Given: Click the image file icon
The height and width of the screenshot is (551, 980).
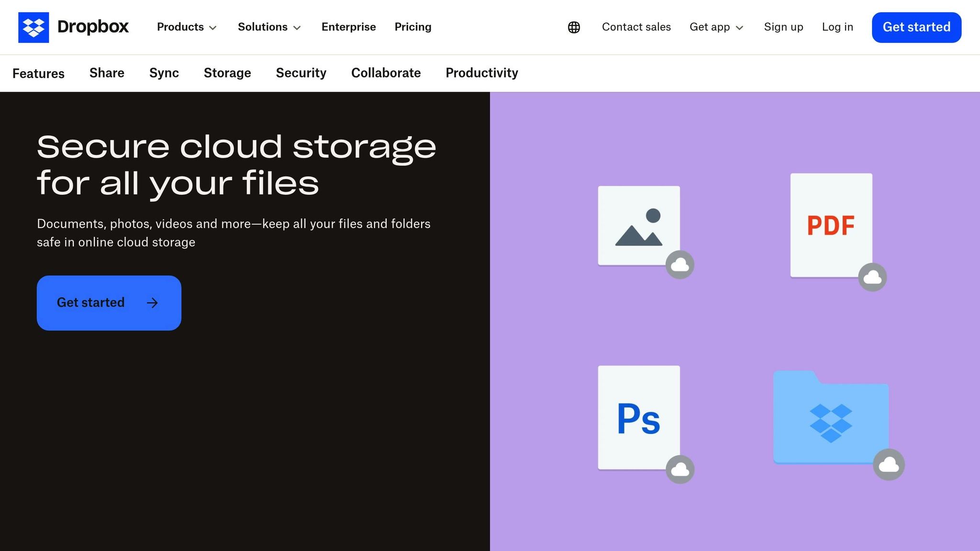Looking at the screenshot, I should click(639, 225).
